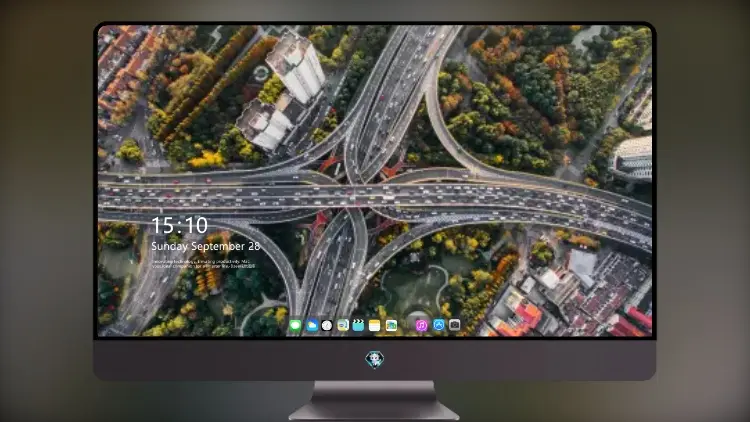Viewport: 750px width, 422px height.
Task: Open the Weather app in the dock
Action: click(x=311, y=325)
